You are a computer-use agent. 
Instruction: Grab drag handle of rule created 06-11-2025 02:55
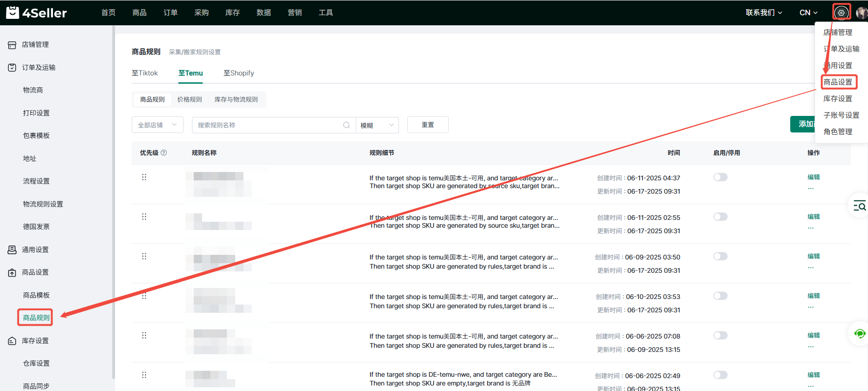pos(144,217)
